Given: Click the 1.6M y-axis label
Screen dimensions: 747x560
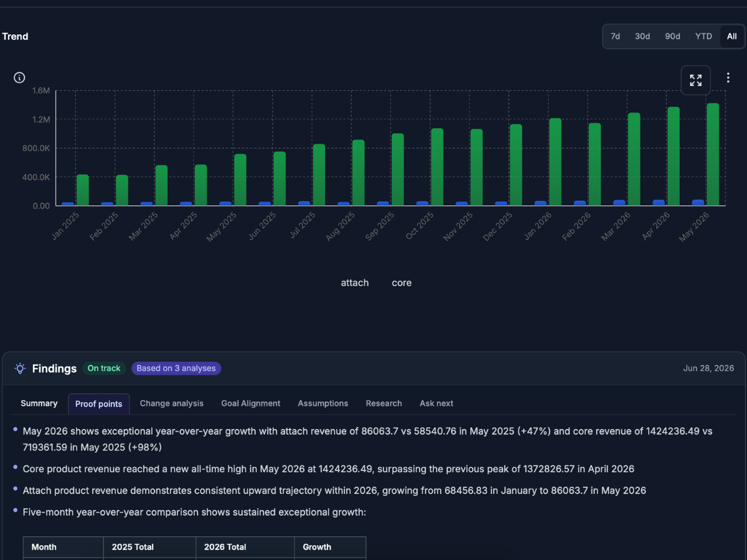Looking at the screenshot, I should (x=40, y=91).
